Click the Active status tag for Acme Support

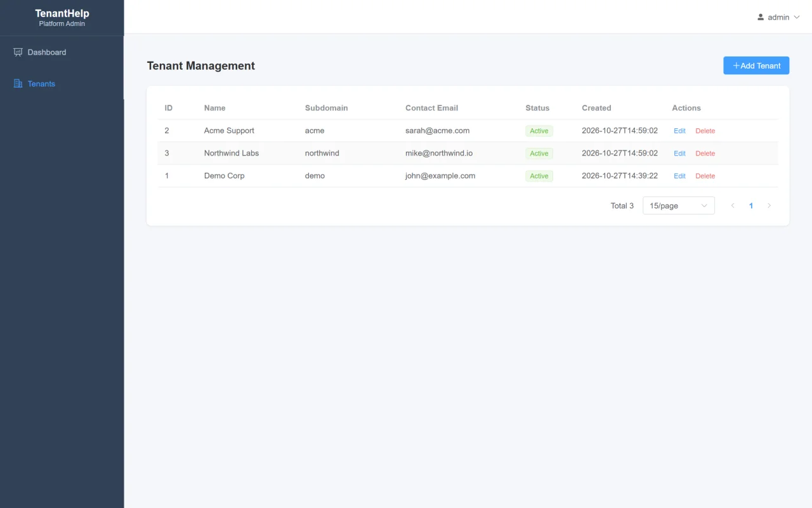[x=539, y=131]
